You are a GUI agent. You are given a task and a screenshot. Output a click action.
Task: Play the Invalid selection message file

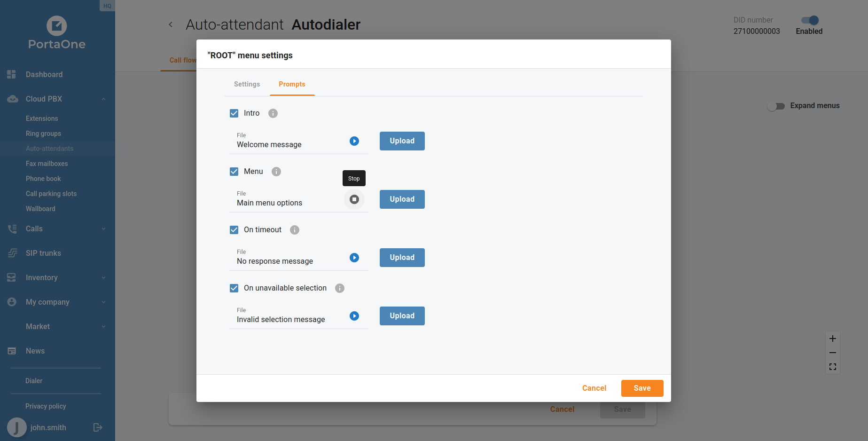[354, 316]
